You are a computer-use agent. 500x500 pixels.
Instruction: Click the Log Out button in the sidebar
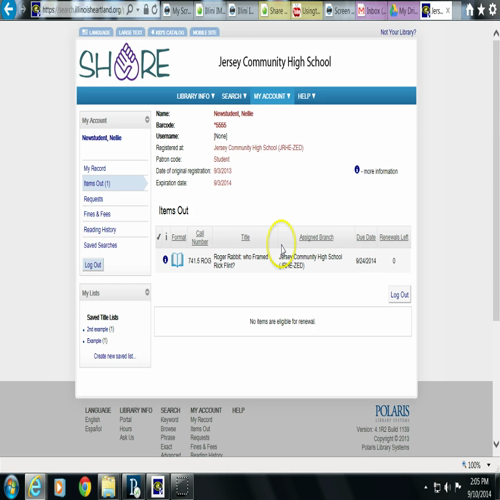(93, 265)
